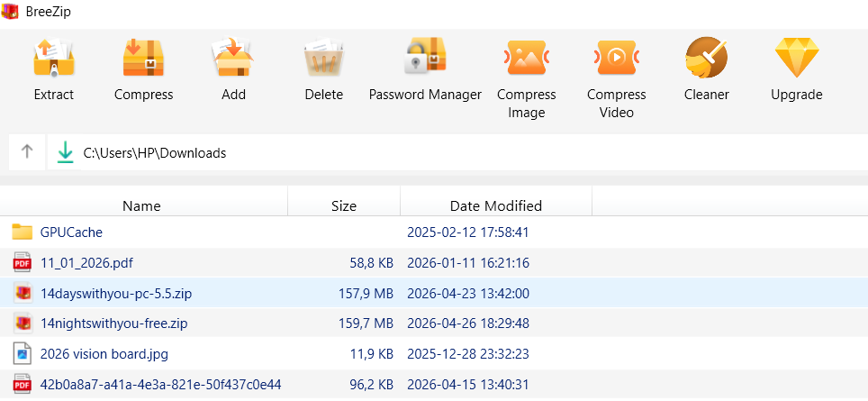Open the Password Manager

[425, 59]
